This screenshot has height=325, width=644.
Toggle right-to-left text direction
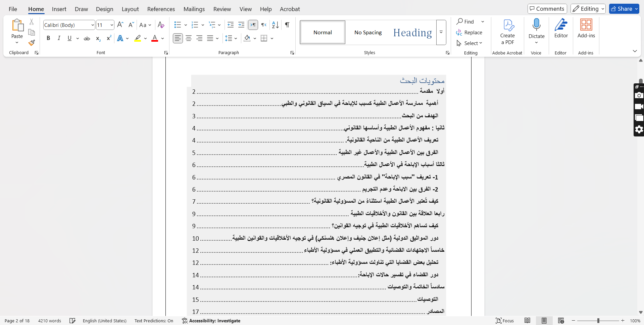click(x=264, y=25)
